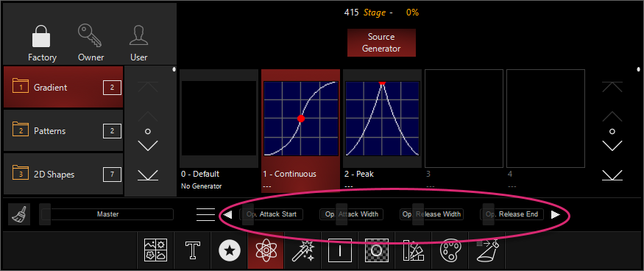Image resolution: width=644 pixels, height=271 pixels.
Task: Select the color palette icon
Action: (451, 250)
